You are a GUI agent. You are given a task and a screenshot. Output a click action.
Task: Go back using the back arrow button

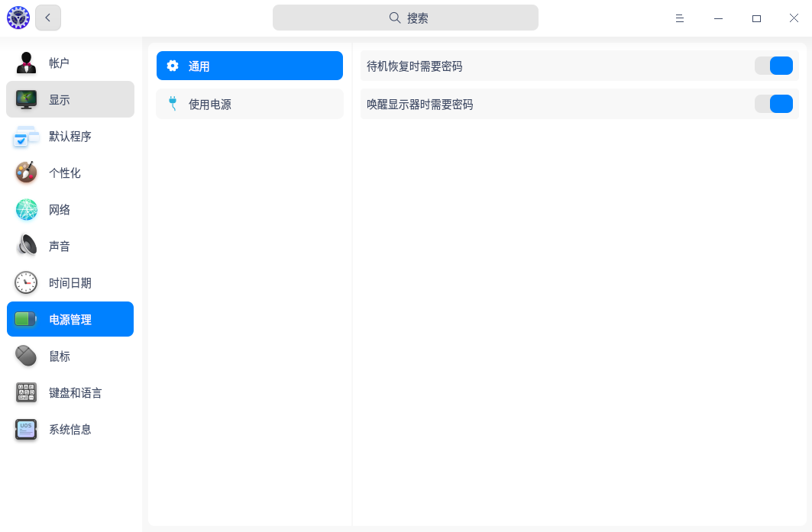point(48,18)
